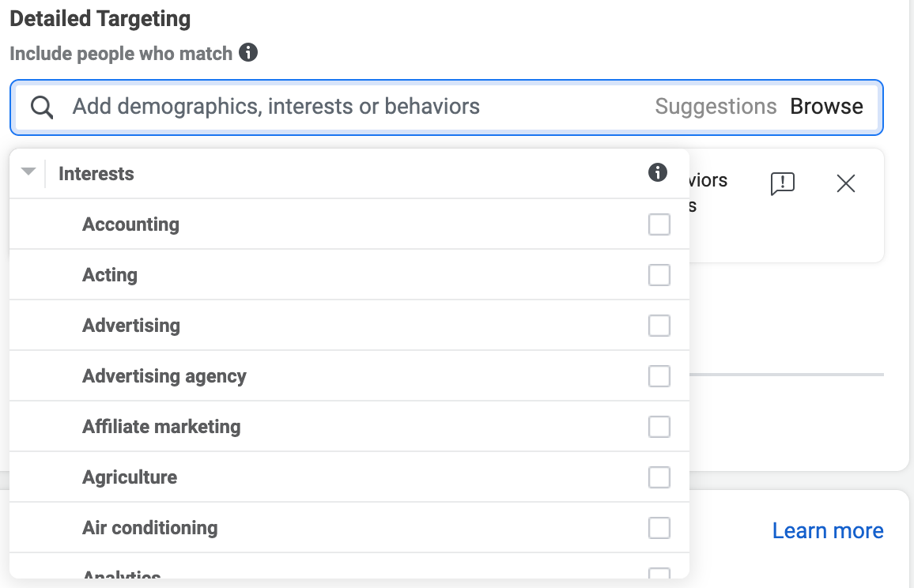Tick the Acting interest checkbox
914x588 pixels.
pos(659,275)
